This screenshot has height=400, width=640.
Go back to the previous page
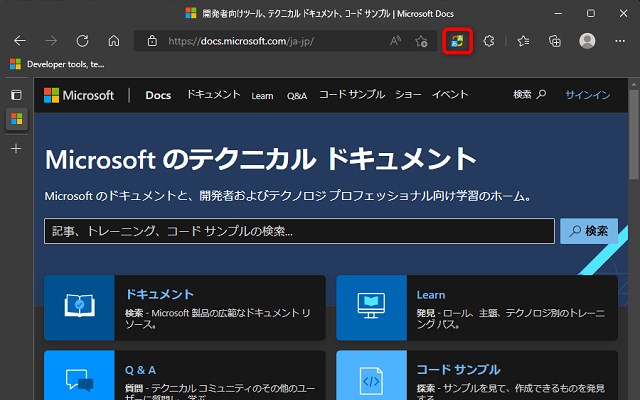coord(20,41)
